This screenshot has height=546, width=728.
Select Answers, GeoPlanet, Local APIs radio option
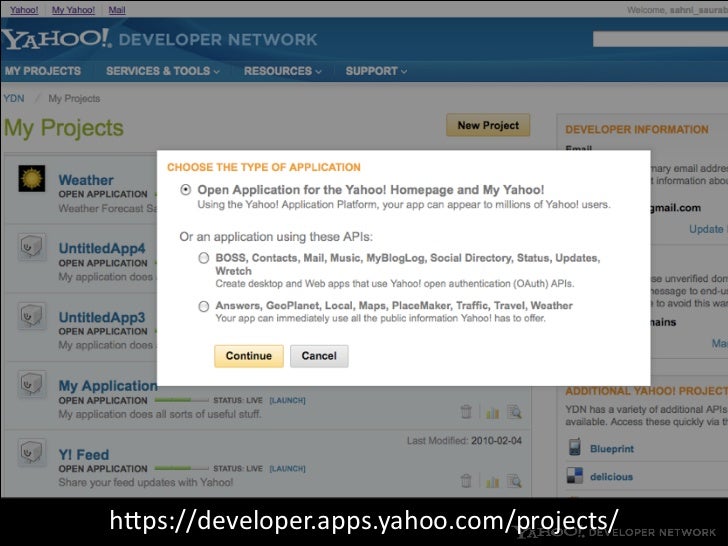pyautogui.click(x=204, y=306)
